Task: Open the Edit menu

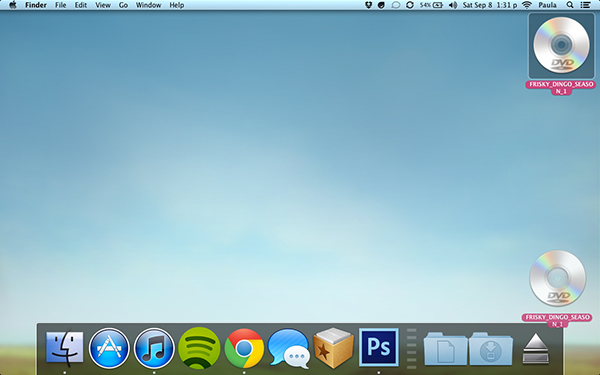Action: [80, 5]
